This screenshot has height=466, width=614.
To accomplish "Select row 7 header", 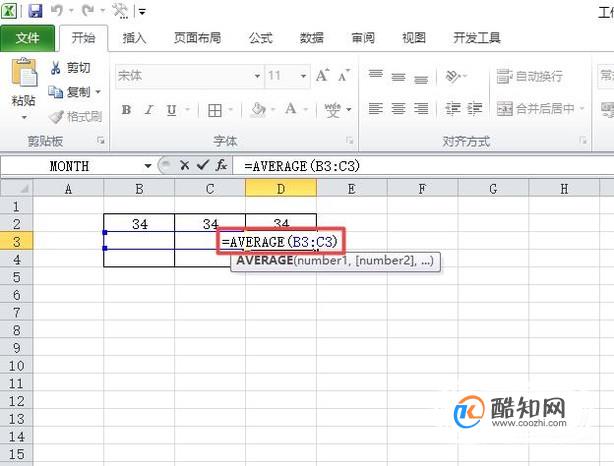I will click(16, 312).
